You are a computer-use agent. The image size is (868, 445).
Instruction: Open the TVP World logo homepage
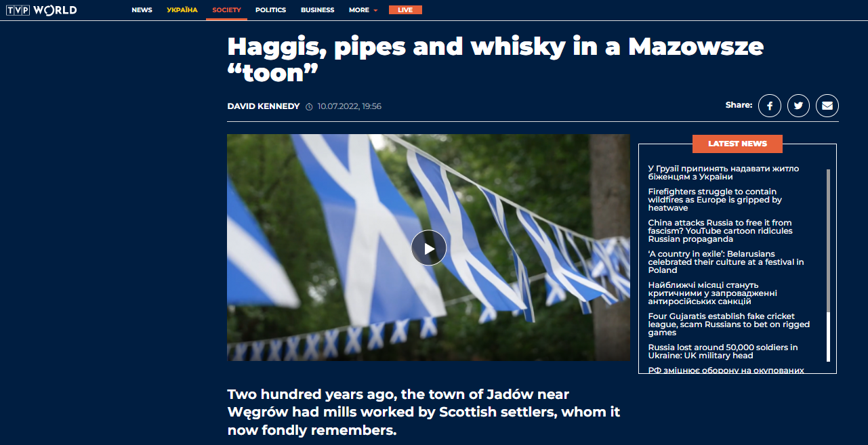(41, 9)
